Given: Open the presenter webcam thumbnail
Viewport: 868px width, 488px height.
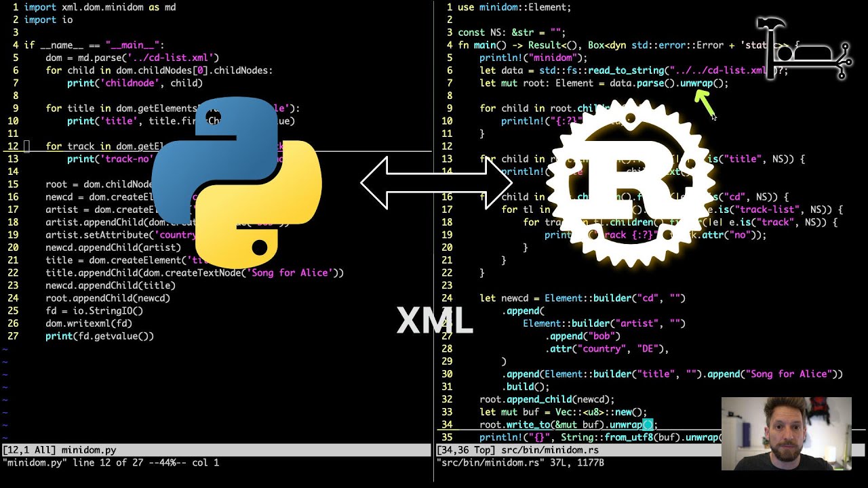Looking at the screenshot, I should pos(786,434).
